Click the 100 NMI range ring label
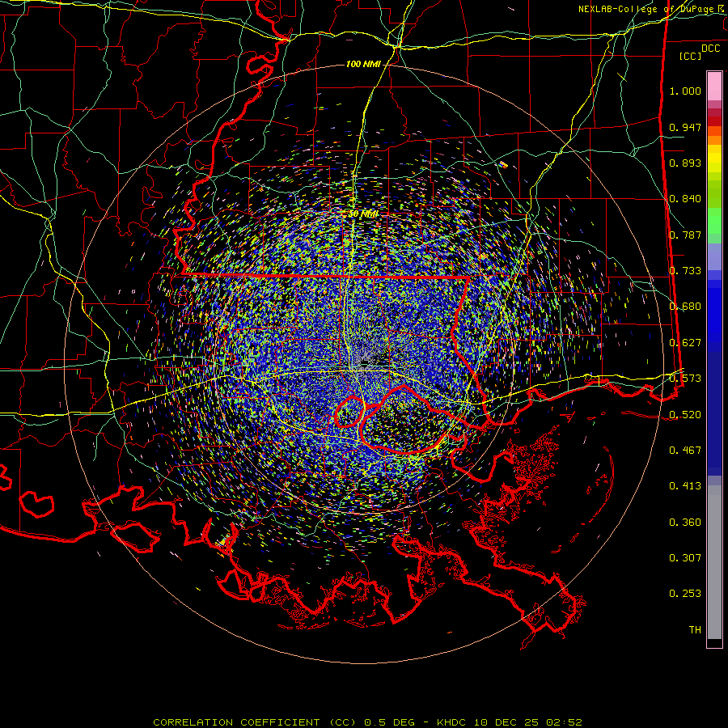Viewport: 728px width, 728px height. point(363,64)
